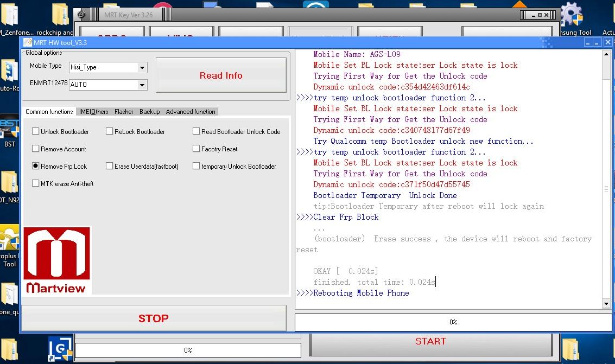The width and height of the screenshot is (615, 364).
Task: Click 'Dynamic unlock code:c371f50d47d55745' line
Action: [391, 184]
